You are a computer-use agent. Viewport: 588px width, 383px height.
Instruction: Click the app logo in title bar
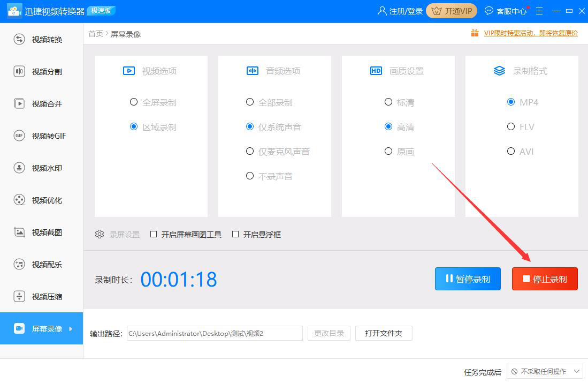14,11
